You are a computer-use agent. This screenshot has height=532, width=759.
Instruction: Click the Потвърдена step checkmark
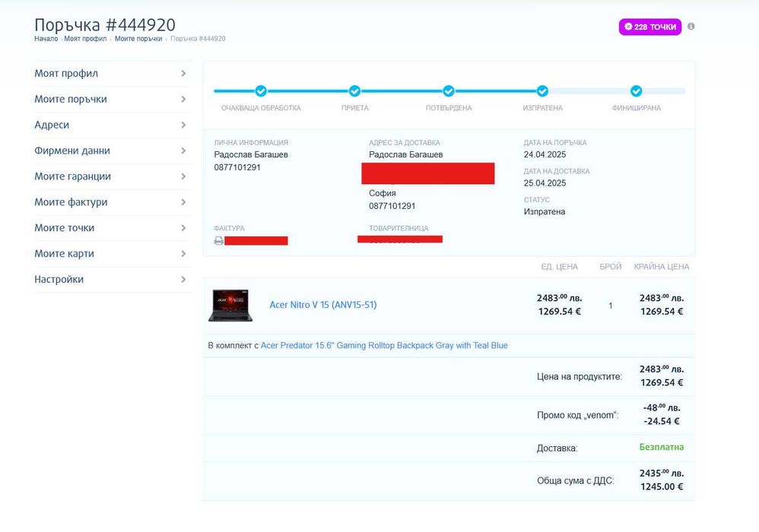click(449, 91)
